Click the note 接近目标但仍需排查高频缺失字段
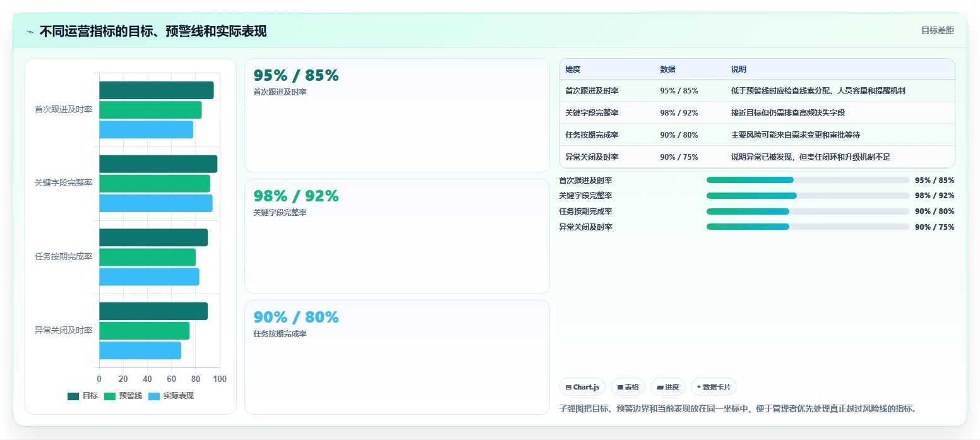980x440 pixels. click(x=788, y=113)
